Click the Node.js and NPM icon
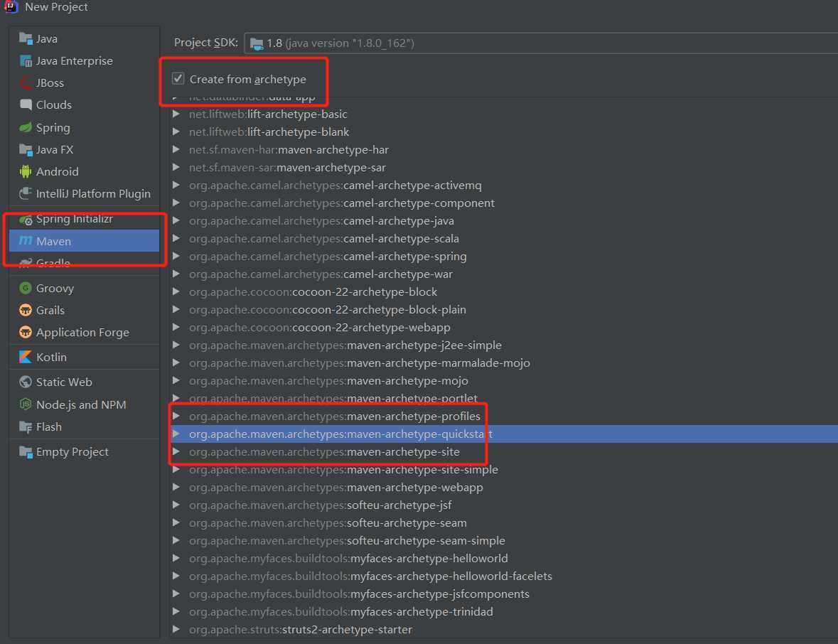838x644 pixels. [26, 404]
